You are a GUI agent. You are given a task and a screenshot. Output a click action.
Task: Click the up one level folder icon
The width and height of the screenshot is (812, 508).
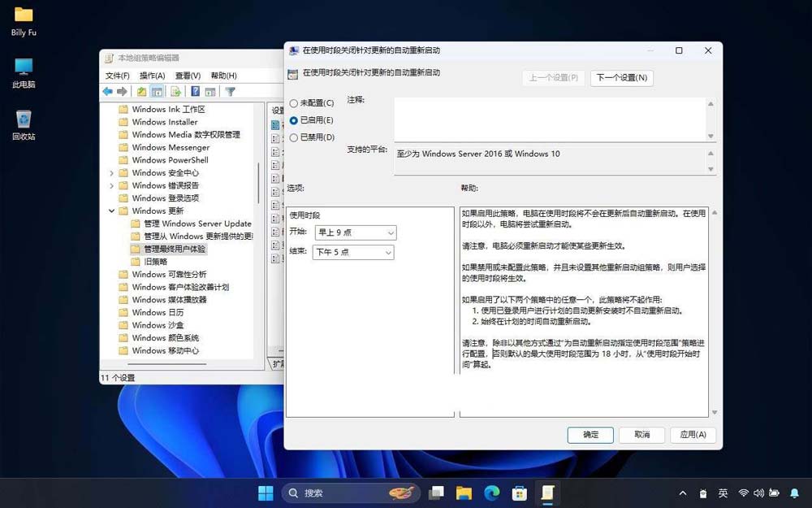coord(142,92)
